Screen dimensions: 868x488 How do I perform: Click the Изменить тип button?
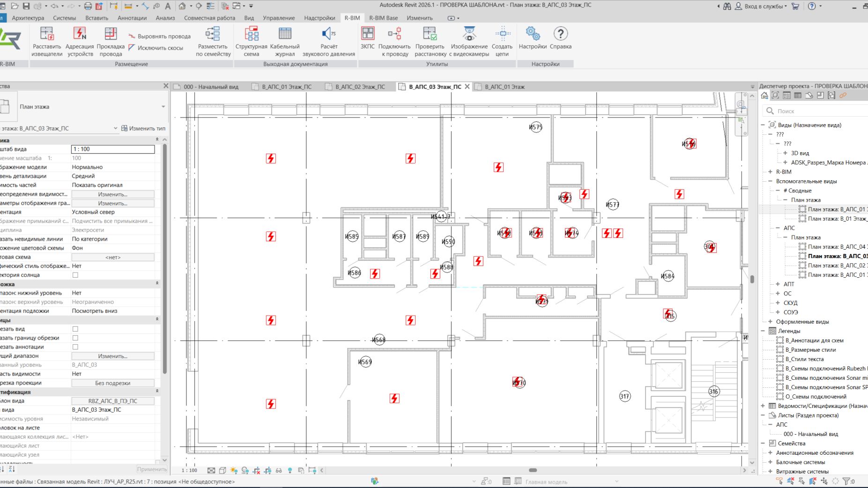click(x=143, y=128)
